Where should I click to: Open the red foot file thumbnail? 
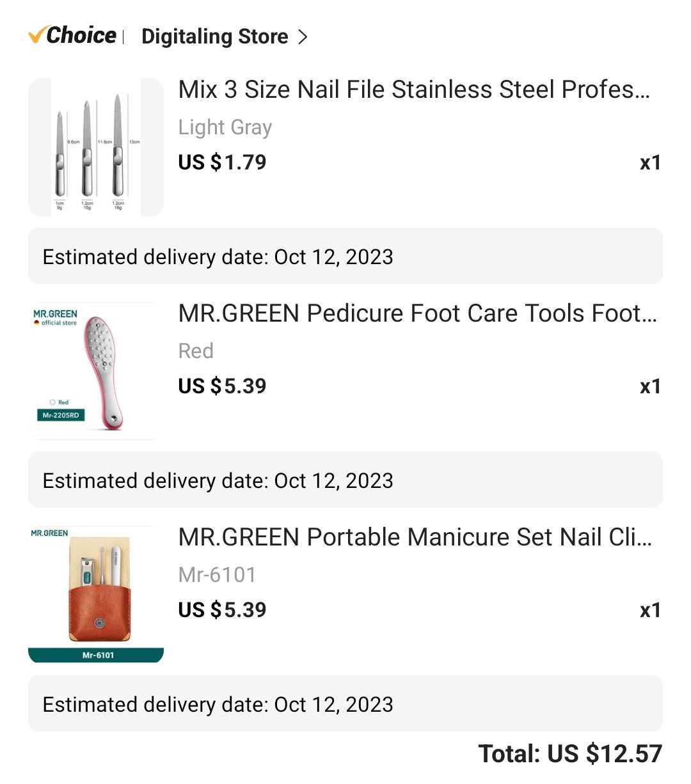(96, 372)
